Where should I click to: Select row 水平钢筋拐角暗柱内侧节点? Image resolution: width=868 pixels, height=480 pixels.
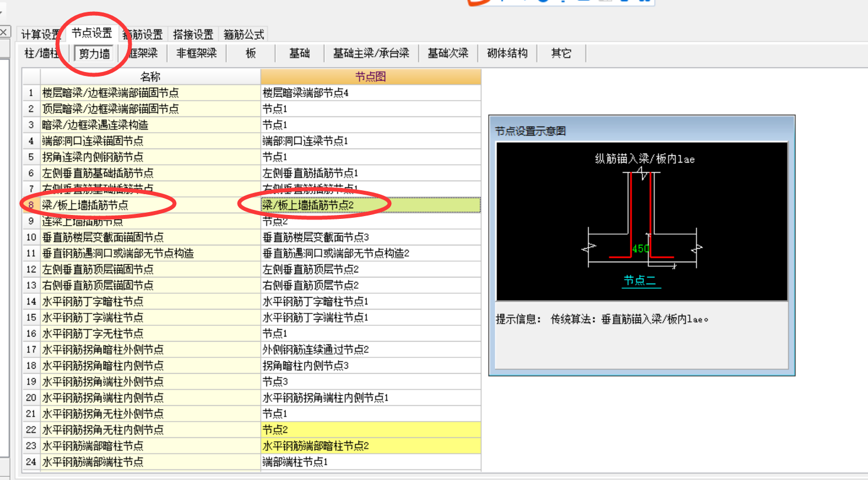(150, 365)
